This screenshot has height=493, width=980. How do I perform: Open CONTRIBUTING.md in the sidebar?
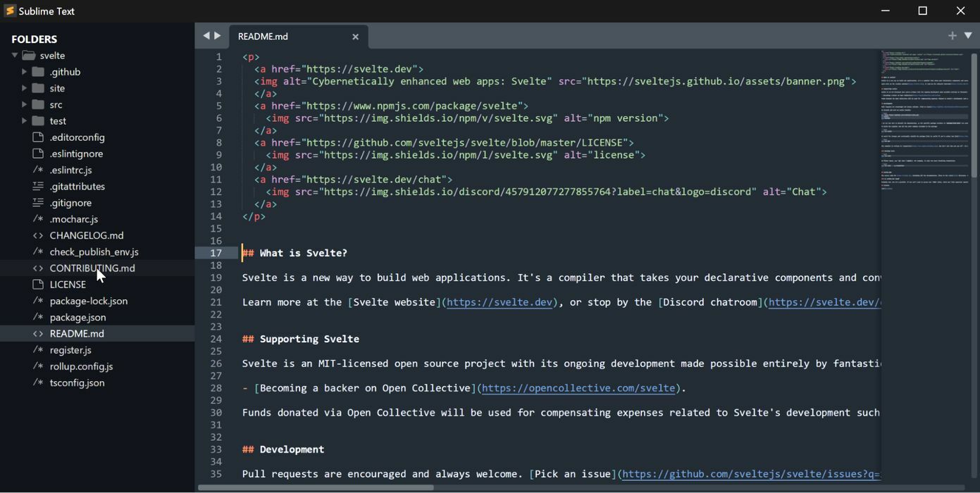tap(92, 268)
